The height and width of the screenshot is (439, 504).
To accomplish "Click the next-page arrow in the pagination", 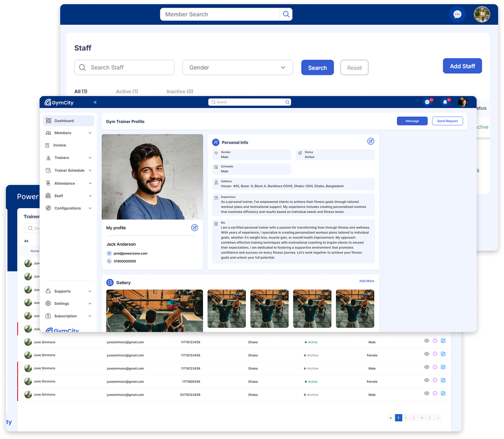I will 438,418.
